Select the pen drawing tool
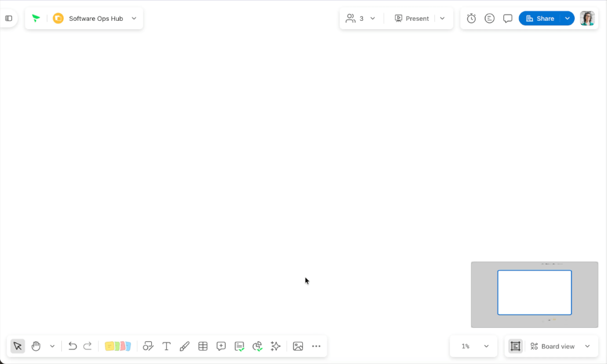The width and height of the screenshot is (607, 364). pos(185,346)
